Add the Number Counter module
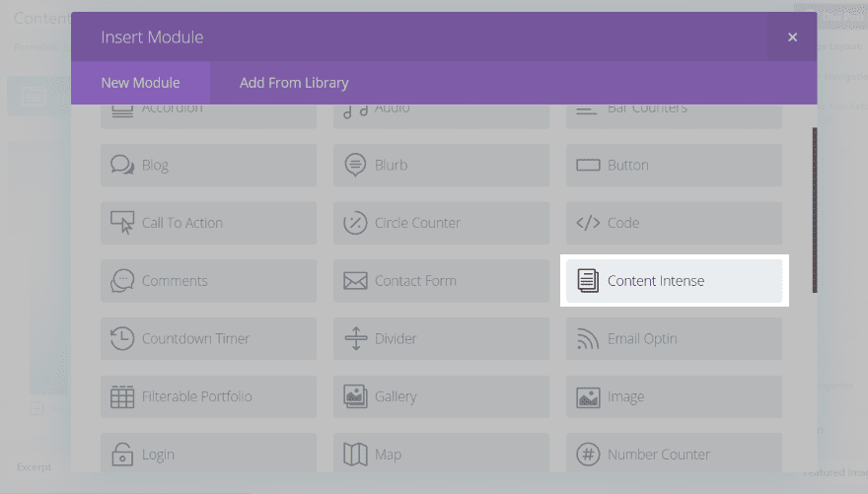 [674, 455]
